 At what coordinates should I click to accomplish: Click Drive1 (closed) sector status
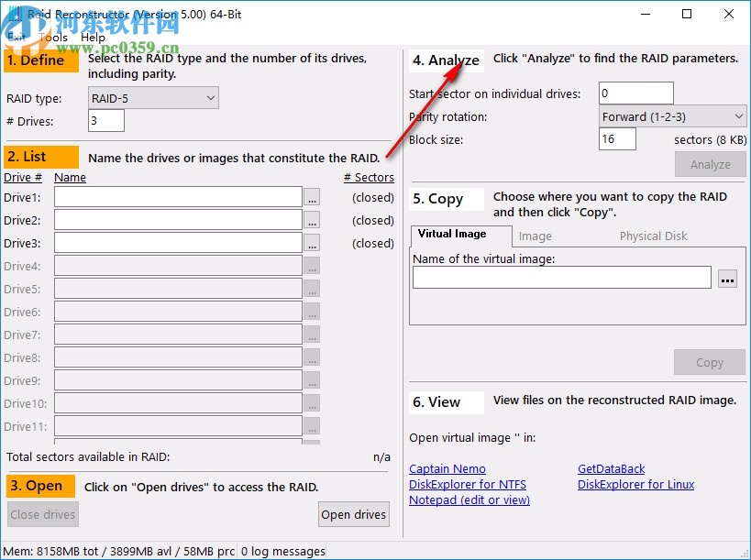(x=373, y=197)
